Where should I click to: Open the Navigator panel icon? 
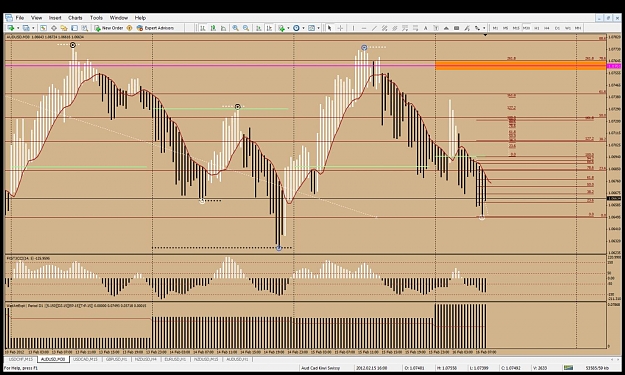[64, 28]
